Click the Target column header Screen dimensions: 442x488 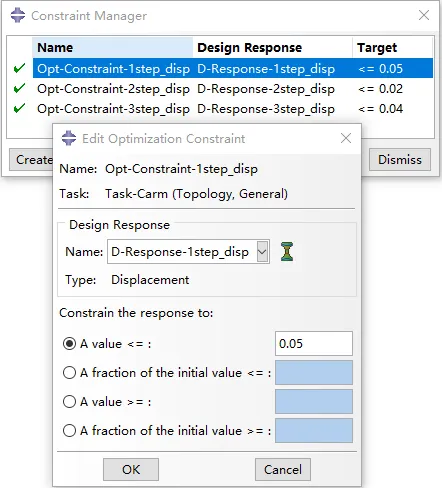coord(392,47)
